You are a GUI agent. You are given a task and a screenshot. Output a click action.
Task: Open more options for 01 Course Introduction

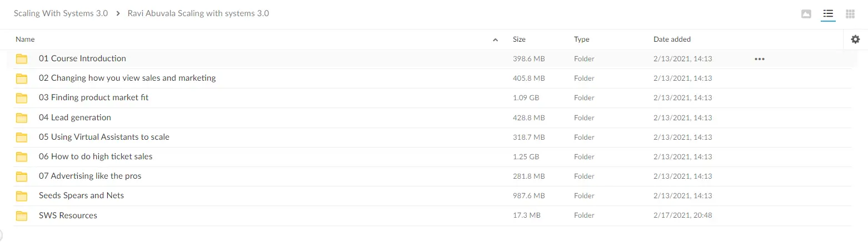[x=759, y=58]
